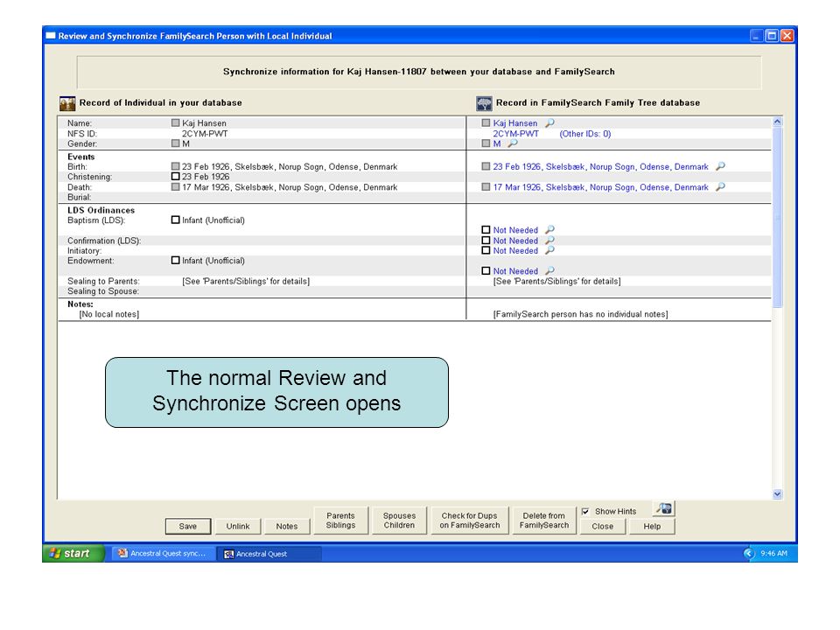
Task: Click scrollbar up arrow
Action: 777,122
